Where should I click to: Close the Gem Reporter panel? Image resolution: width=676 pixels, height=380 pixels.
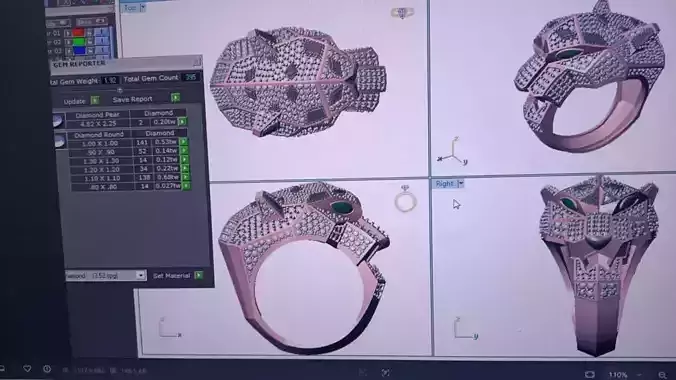coord(197,62)
